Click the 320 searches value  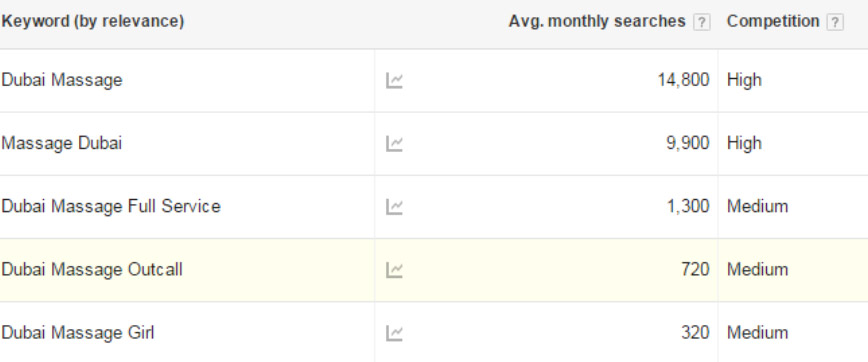tap(695, 333)
